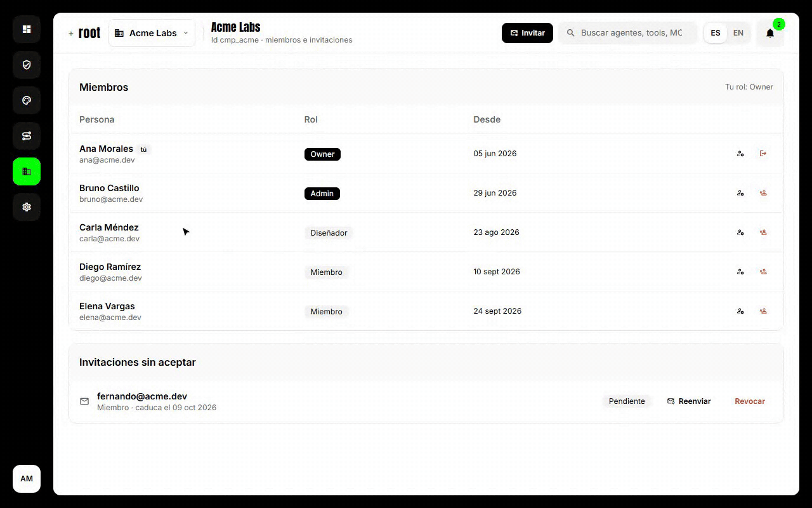Click the date 23 ago 2026
Viewport: 812px width, 508px height.
(x=496, y=232)
